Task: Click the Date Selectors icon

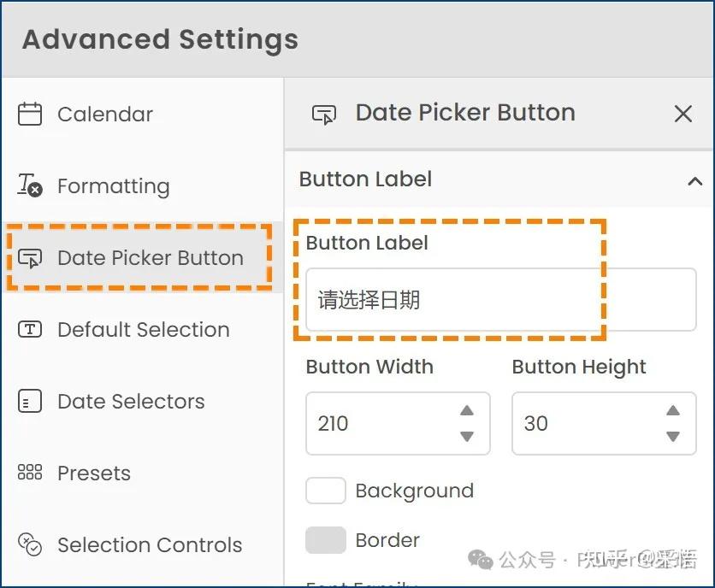Action: (x=30, y=402)
